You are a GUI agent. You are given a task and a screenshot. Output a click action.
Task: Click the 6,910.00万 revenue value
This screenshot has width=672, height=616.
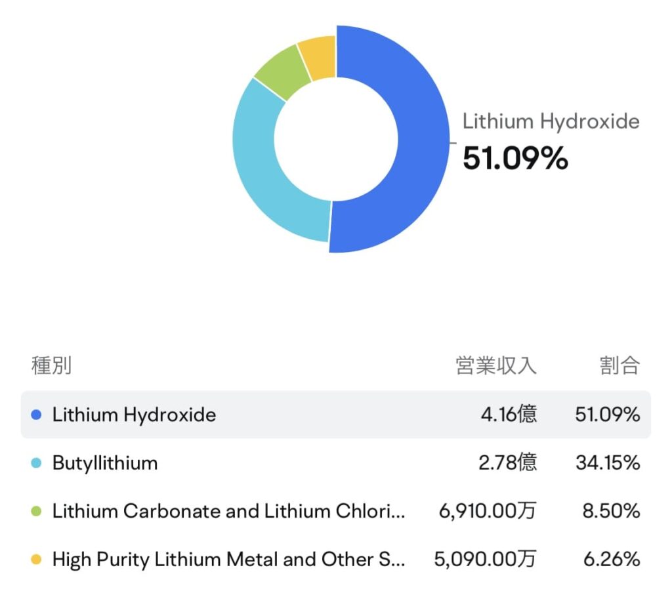coord(488,511)
